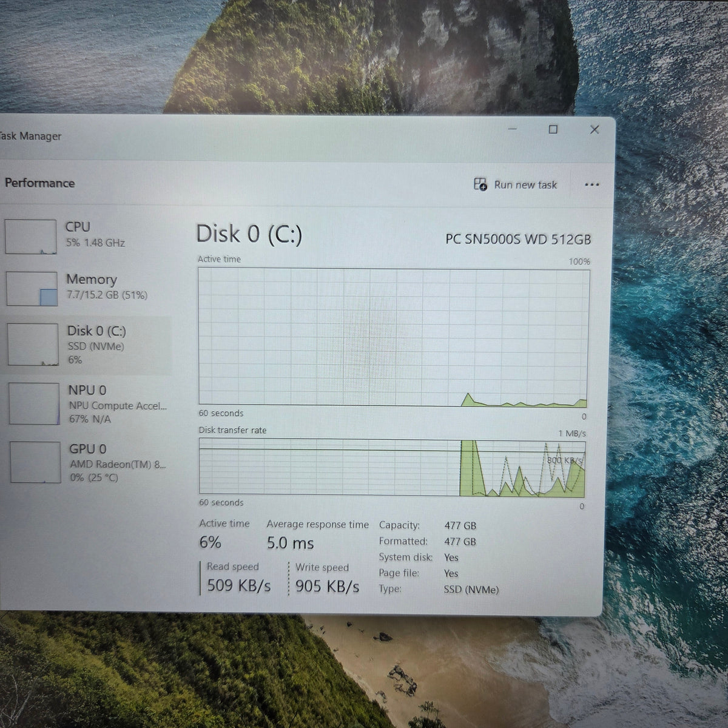Click the System disk Yes value
The image size is (728, 728).
[x=451, y=558]
